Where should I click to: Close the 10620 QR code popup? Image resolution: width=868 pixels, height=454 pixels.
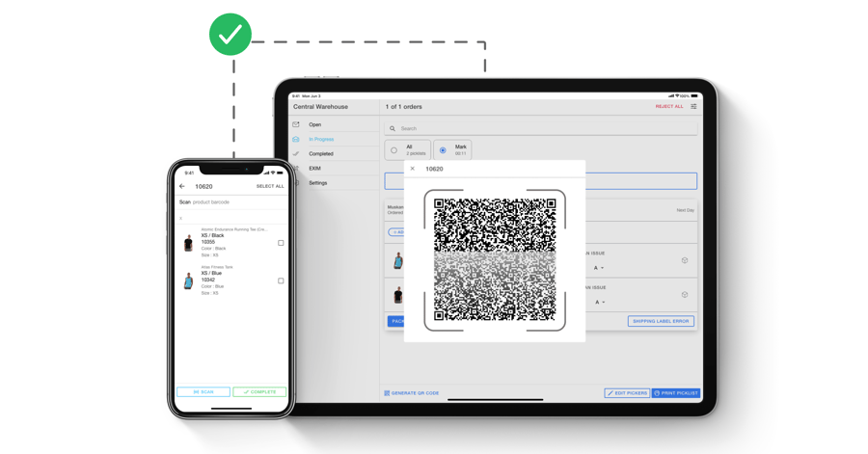click(x=413, y=169)
